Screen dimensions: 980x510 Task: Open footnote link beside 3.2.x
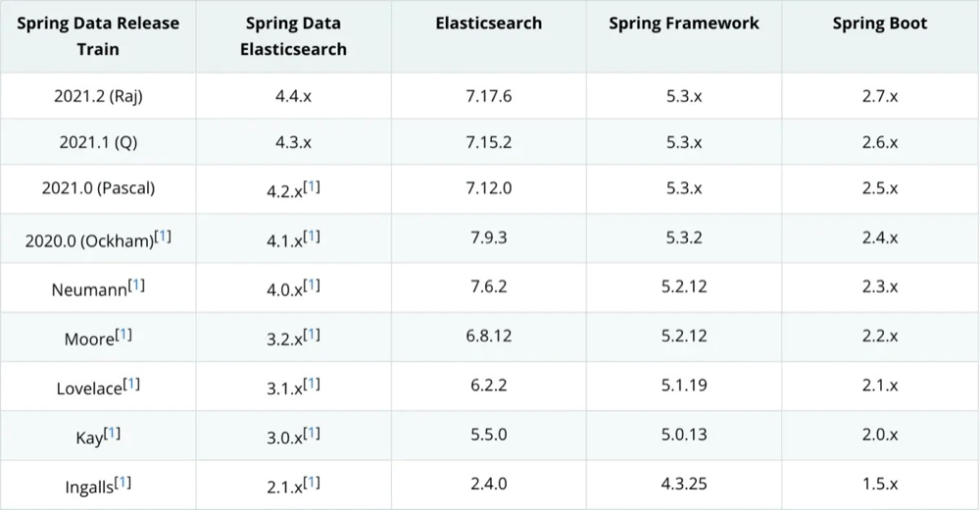pyautogui.click(x=312, y=333)
